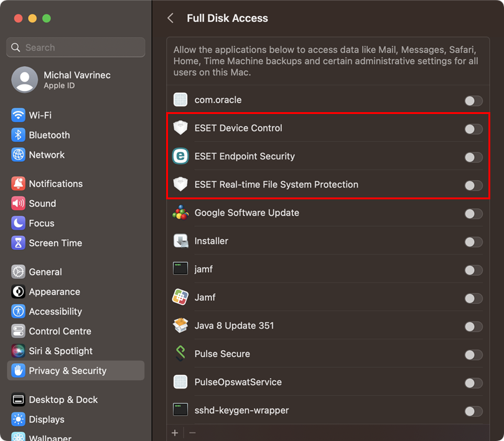This screenshot has height=441, width=504.
Task: Go back using the left chevron
Action: coord(170,18)
